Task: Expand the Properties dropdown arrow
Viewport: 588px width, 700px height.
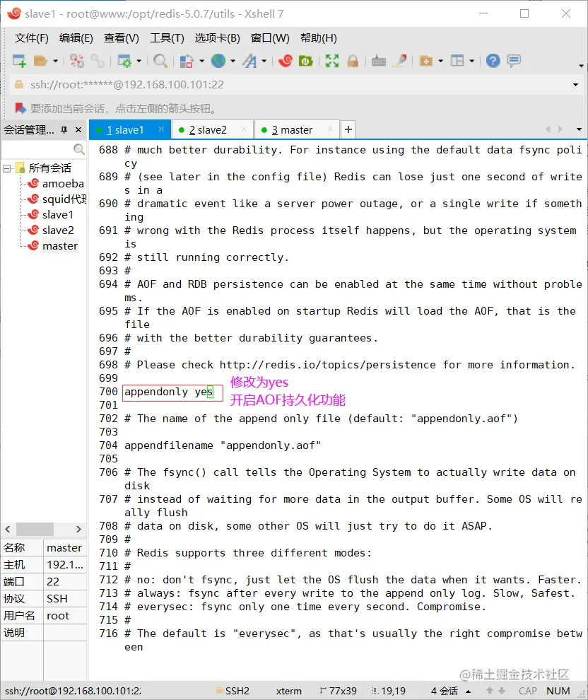Action: click(139, 61)
